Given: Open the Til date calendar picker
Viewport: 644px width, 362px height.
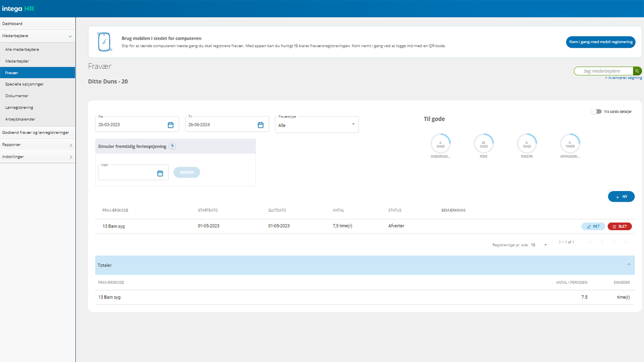Looking at the screenshot, I should [x=260, y=125].
